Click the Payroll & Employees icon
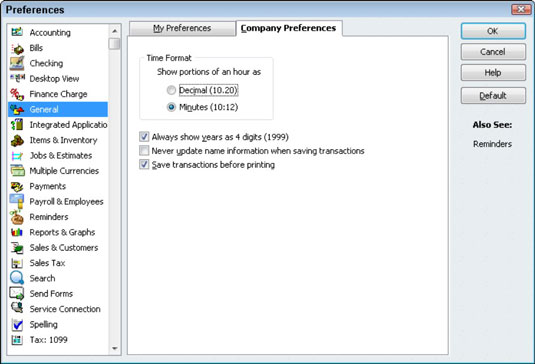Viewport: 535px width, 364px height. point(17,201)
